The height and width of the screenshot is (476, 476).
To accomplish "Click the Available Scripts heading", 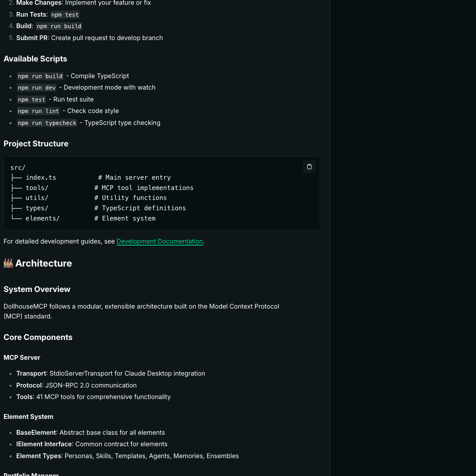I will (x=35, y=59).
